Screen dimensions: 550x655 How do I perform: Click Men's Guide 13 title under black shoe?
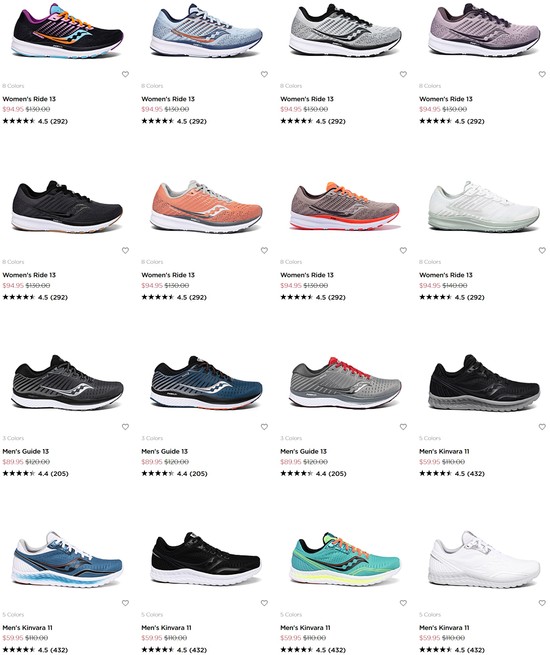(x=25, y=452)
